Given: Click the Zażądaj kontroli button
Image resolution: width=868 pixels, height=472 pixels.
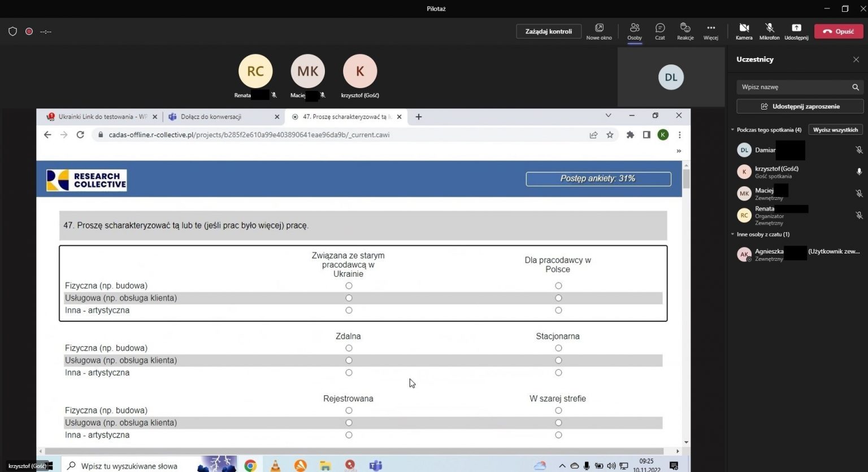Looking at the screenshot, I should [548, 32].
